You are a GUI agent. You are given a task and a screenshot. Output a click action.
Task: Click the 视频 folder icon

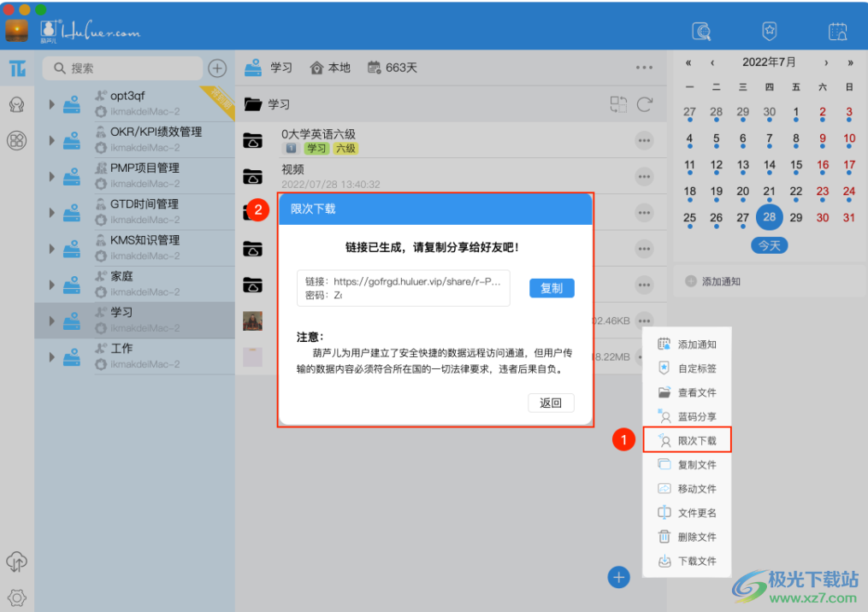253,177
